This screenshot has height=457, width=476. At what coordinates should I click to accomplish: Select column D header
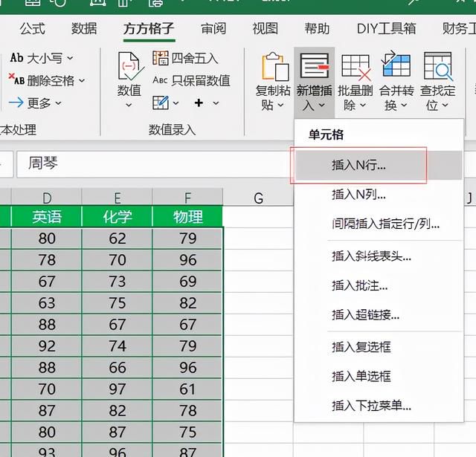tap(47, 198)
